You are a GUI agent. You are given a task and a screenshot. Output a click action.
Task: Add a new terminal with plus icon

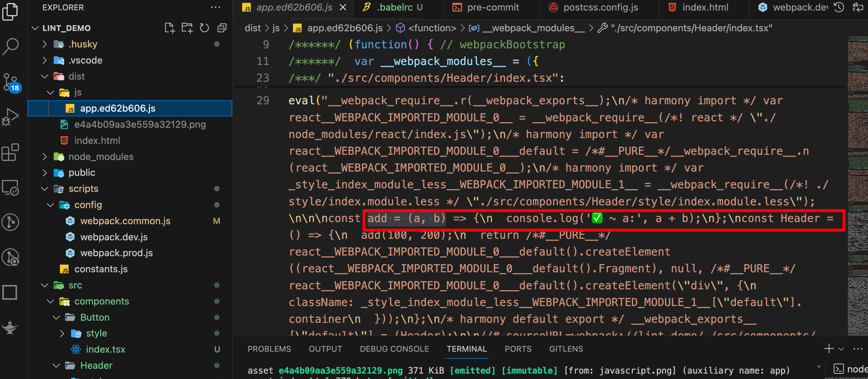click(x=829, y=349)
